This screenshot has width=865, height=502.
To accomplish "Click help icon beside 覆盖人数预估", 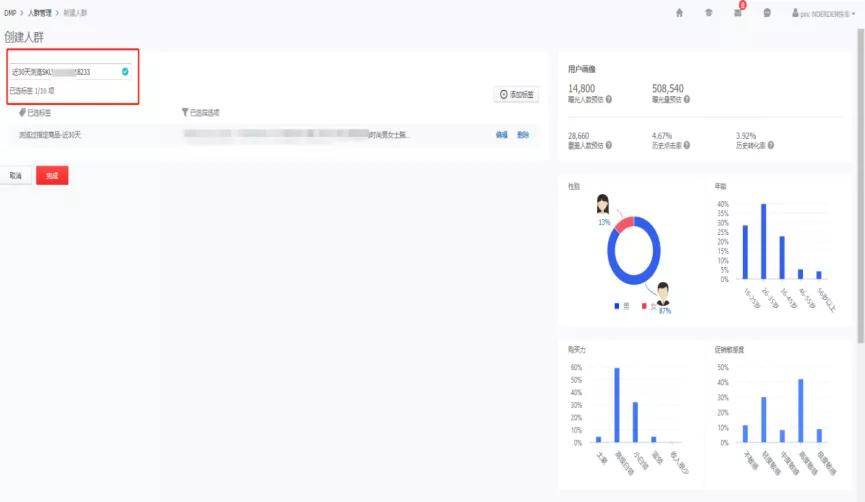I will pos(609,145).
